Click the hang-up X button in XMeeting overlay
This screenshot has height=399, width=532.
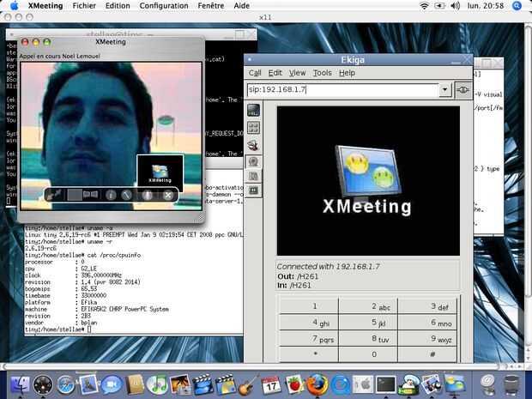pos(167,195)
